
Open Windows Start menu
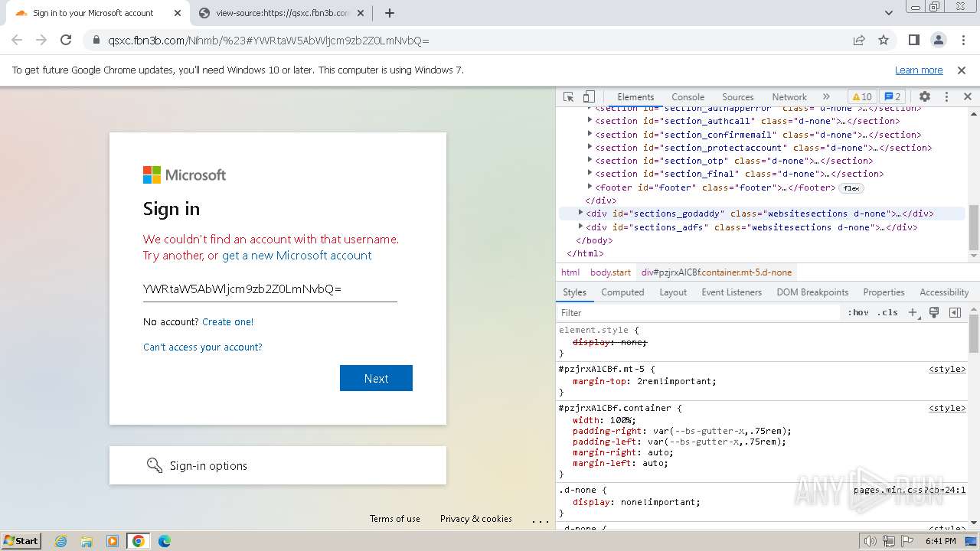click(x=21, y=540)
